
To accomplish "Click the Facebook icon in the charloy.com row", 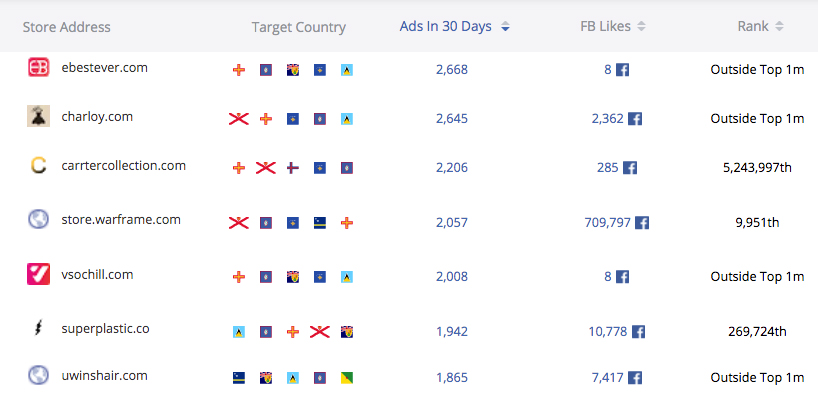I will coord(635,118).
